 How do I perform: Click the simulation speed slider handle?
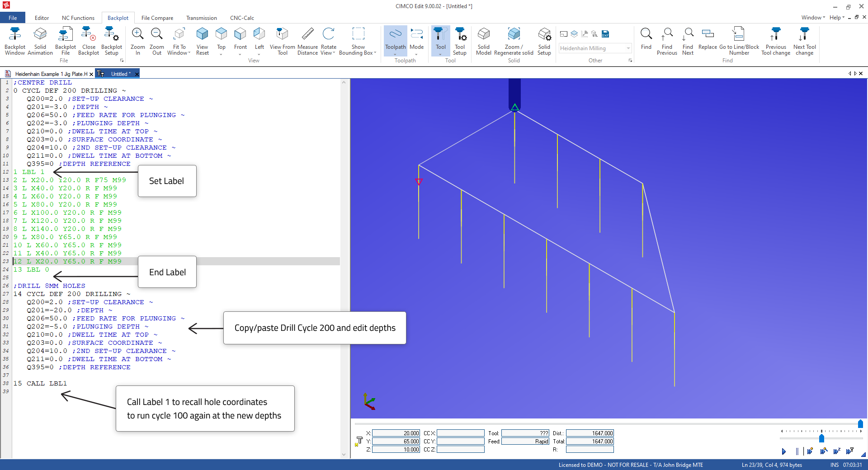point(821,438)
